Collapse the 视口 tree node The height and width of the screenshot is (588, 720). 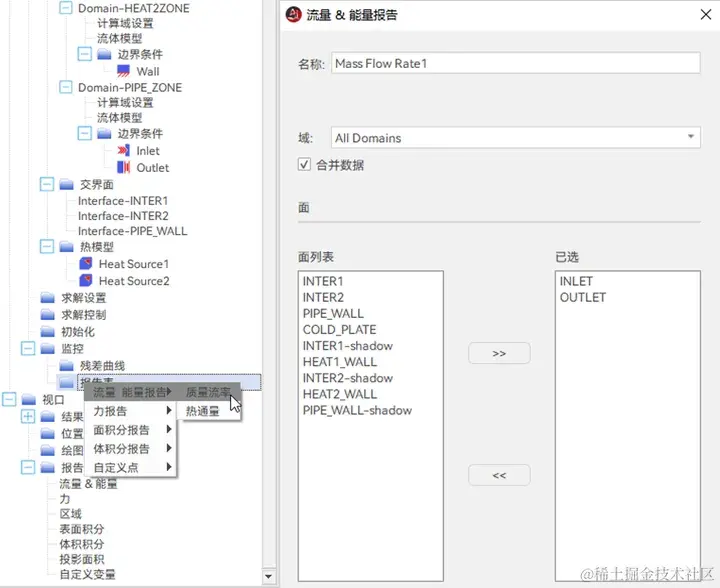(9, 399)
